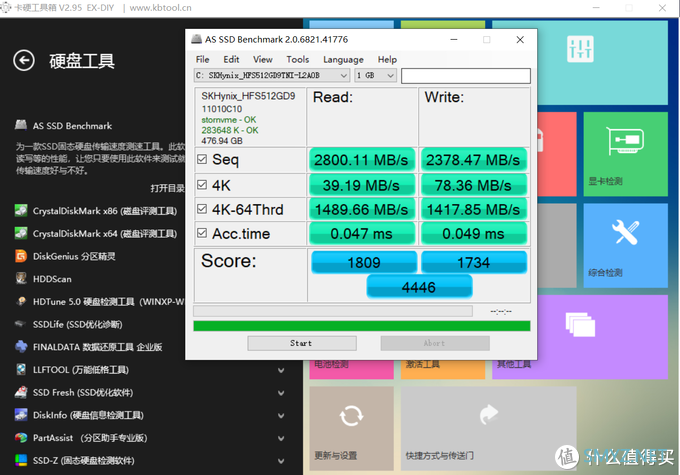The width and height of the screenshot is (680, 475).
Task: Click the 打开目录 open directory link
Action: pos(167,188)
